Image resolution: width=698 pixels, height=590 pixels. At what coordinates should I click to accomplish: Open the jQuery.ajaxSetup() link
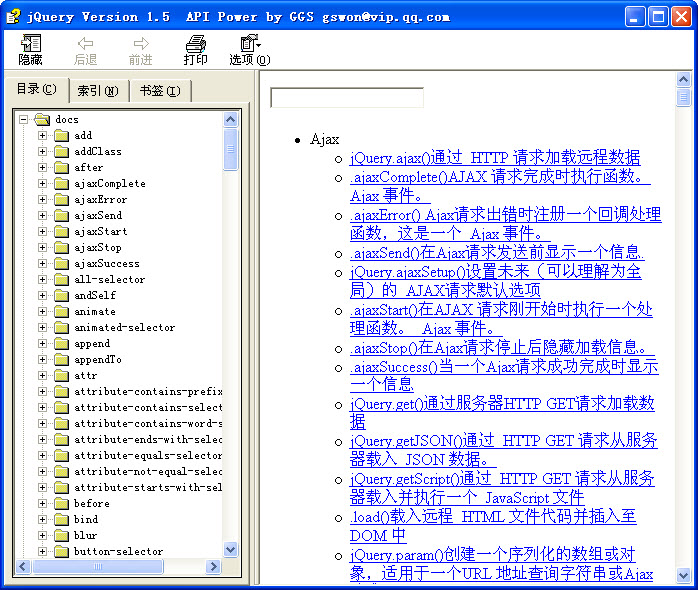coord(495,281)
